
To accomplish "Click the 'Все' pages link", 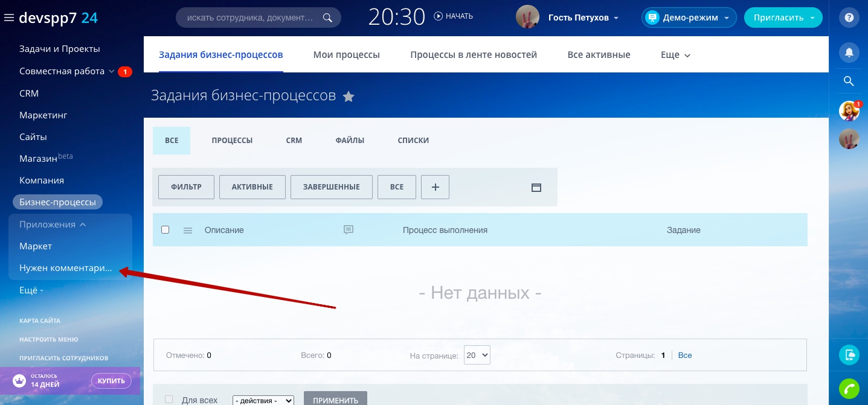I will [685, 356].
